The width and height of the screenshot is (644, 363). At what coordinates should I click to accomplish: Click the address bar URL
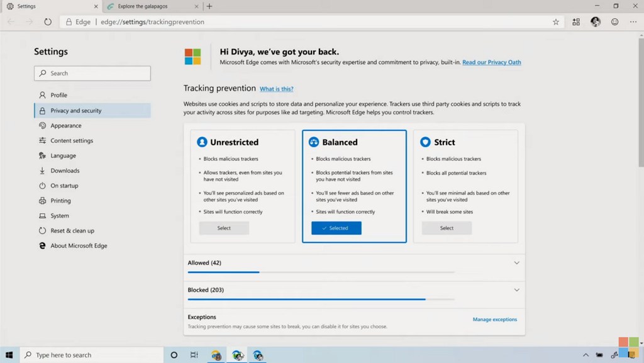152,22
